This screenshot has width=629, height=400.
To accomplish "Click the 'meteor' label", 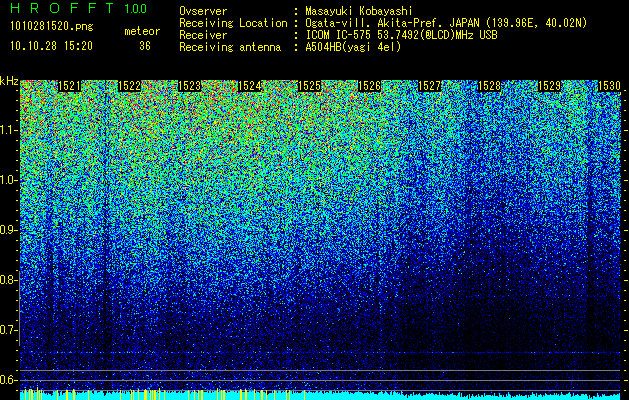I will click(142, 31).
